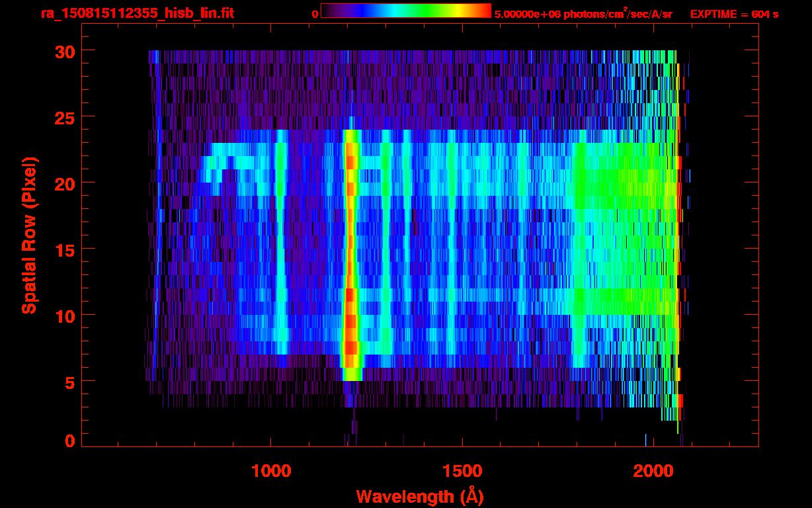Click the x-axis tick label 1500
812x508 pixels.
462,471
